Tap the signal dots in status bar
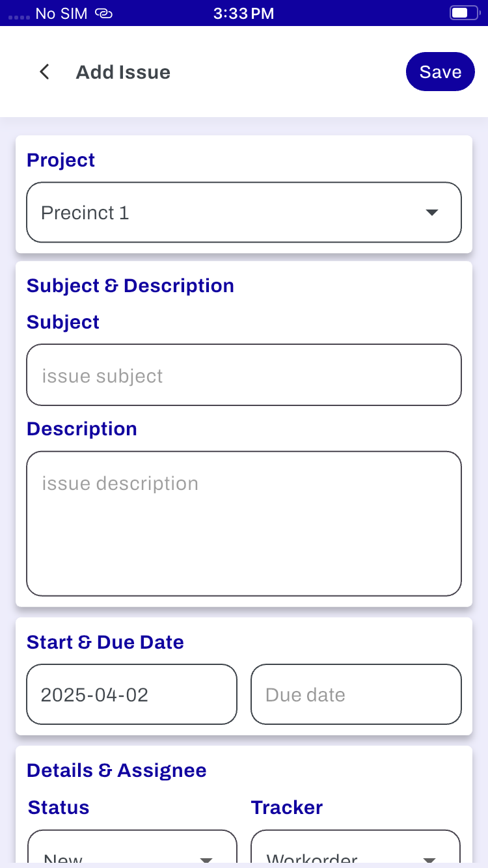Viewport: 488px width, 868px height. 19,15
